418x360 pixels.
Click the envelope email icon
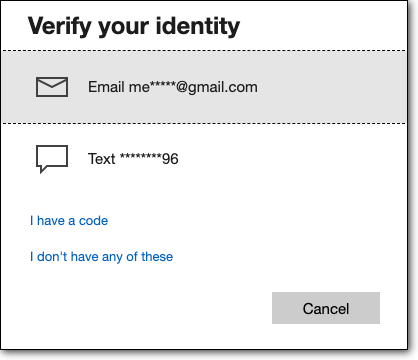coord(52,87)
